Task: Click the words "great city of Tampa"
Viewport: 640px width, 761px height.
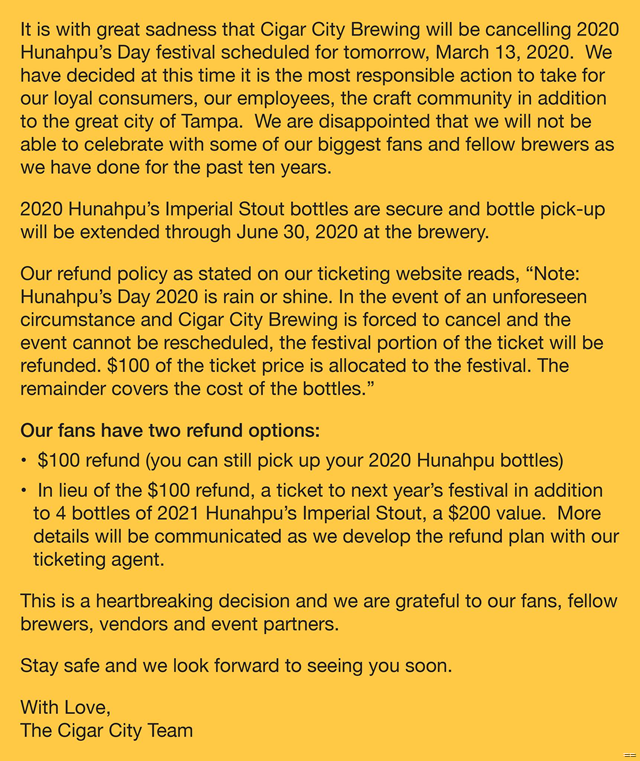Action: coord(158,121)
